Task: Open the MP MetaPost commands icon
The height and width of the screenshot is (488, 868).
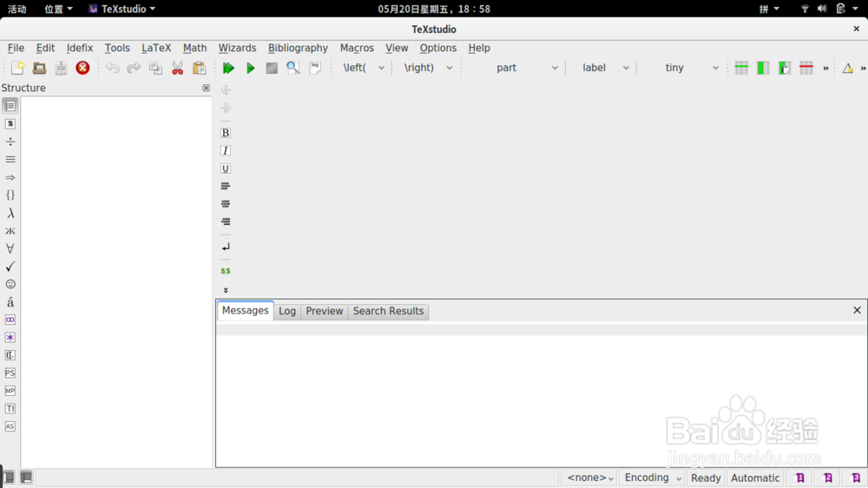Action: coord(10,391)
